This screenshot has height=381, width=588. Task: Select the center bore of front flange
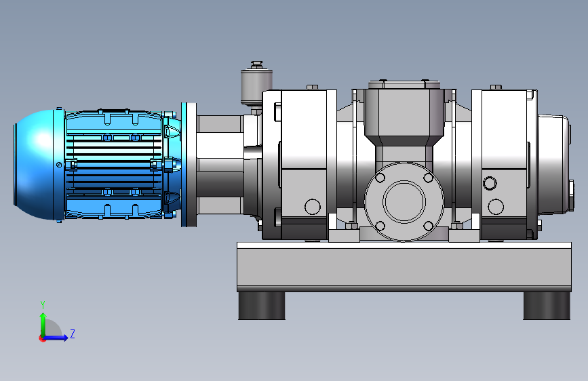[x=404, y=202]
